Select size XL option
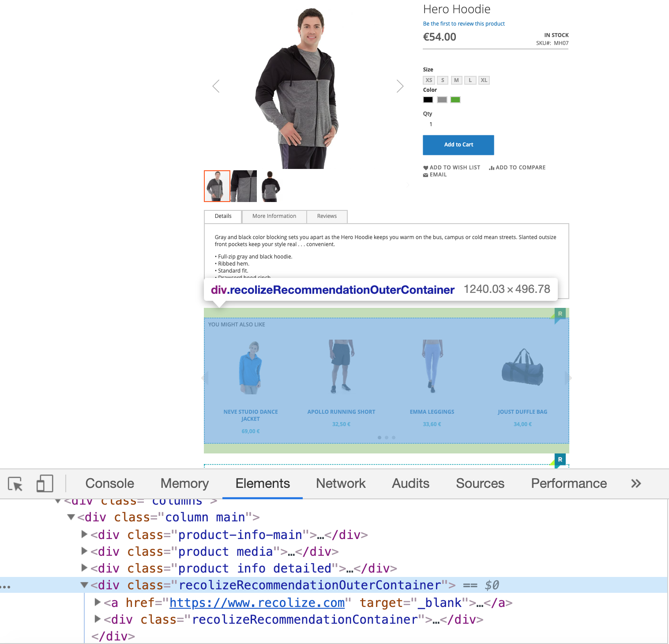 pos(484,80)
